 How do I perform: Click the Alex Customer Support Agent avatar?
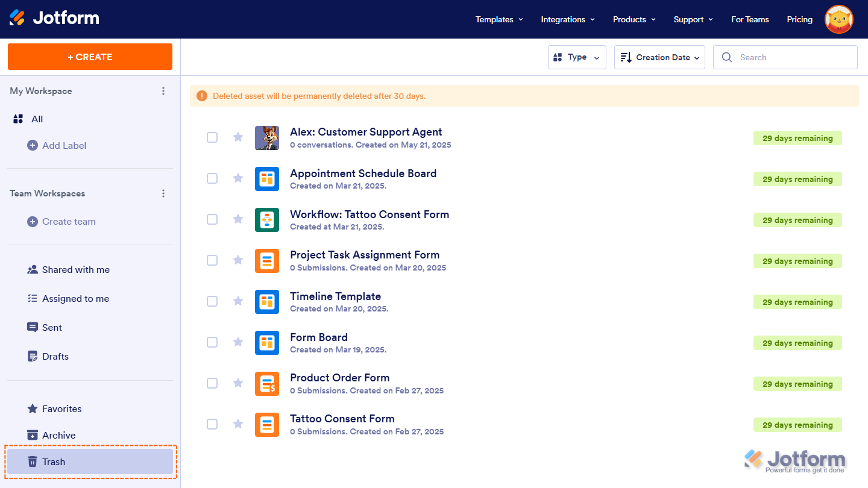(267, 138)
